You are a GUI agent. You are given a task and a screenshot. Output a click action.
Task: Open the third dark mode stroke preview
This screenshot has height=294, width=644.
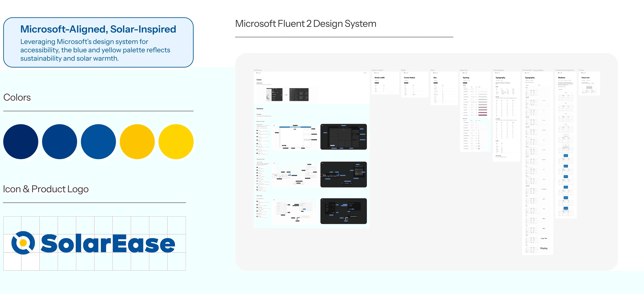point(343,211)
